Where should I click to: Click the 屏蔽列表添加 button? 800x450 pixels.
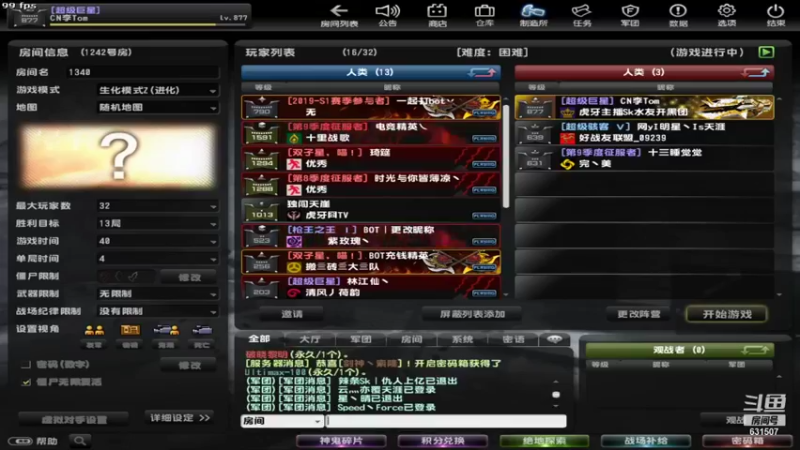[x=472, y=314]
